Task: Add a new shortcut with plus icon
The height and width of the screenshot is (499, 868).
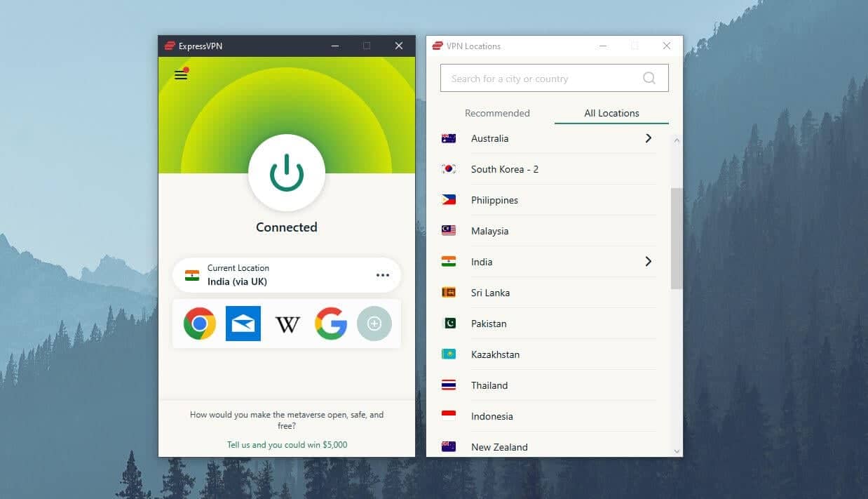Action: click(374, 324)
